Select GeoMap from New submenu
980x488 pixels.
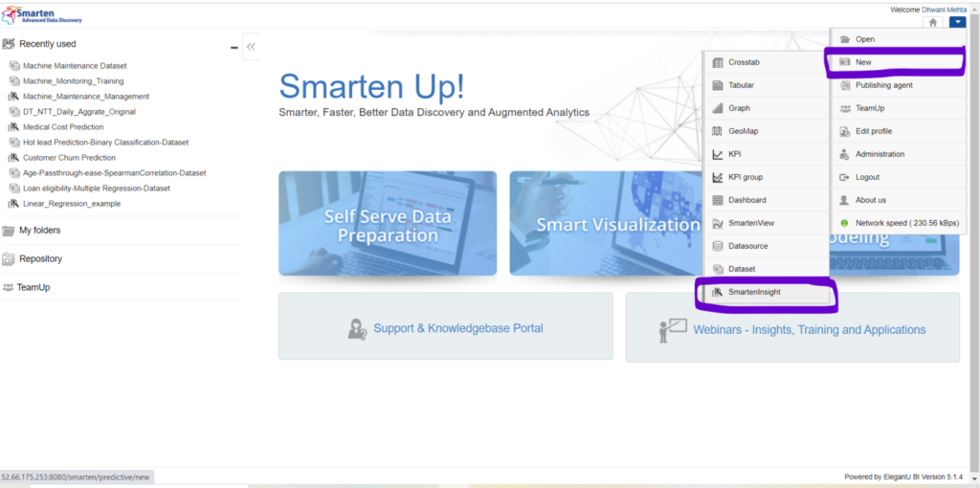(x=767, y=131)
